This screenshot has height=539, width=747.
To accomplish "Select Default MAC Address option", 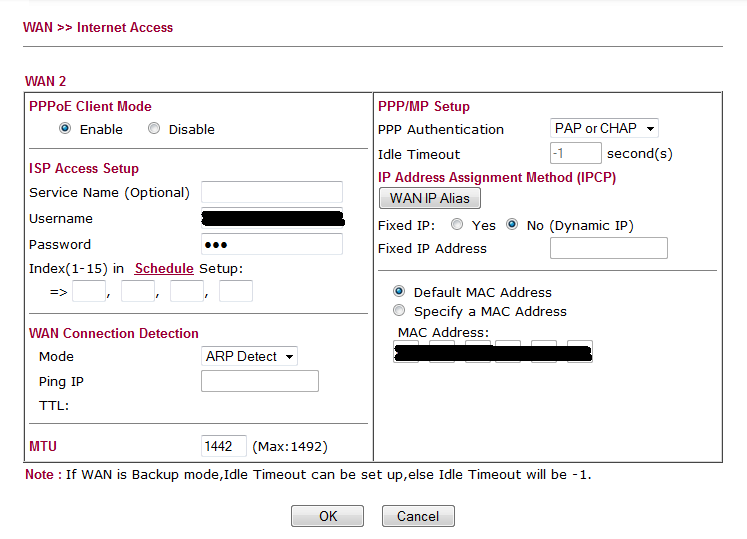I will (400, 292).
